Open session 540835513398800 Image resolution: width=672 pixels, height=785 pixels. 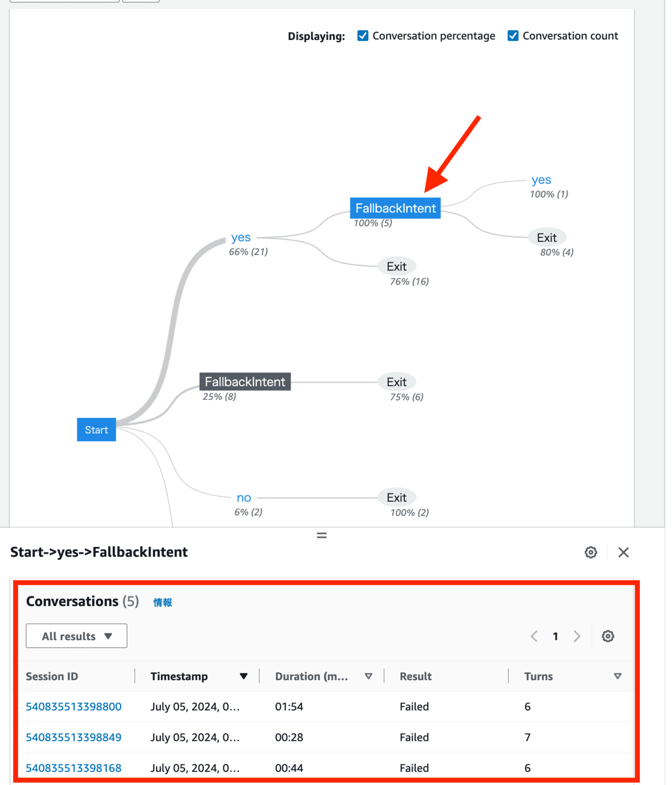pyautogui.click(x=74, y=706)
